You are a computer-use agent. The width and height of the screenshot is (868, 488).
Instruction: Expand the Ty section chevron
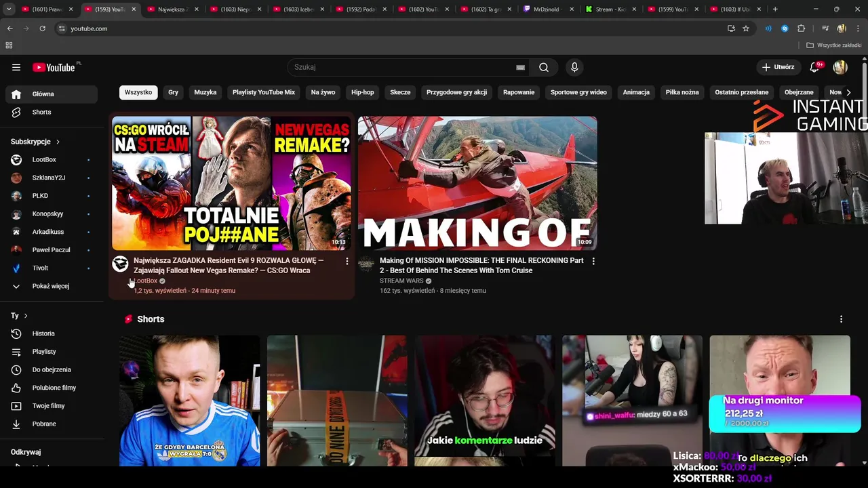coord(26,316)
